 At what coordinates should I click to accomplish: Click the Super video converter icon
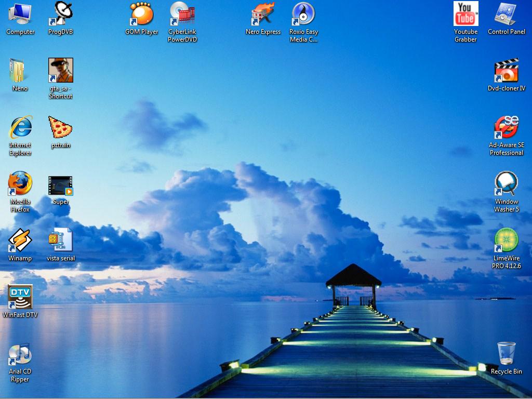[x=61, y=185]
